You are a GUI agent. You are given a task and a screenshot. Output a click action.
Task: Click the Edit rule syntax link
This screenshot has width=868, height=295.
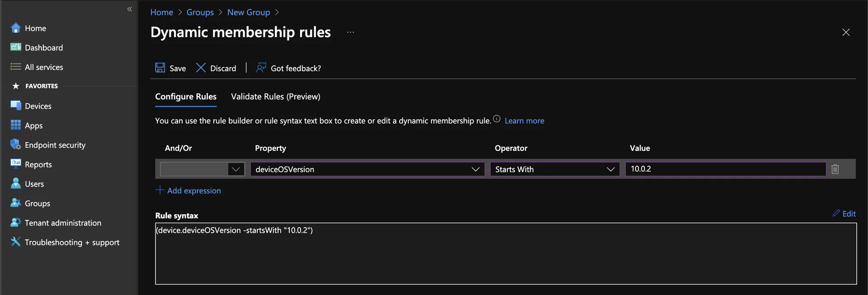849,214
